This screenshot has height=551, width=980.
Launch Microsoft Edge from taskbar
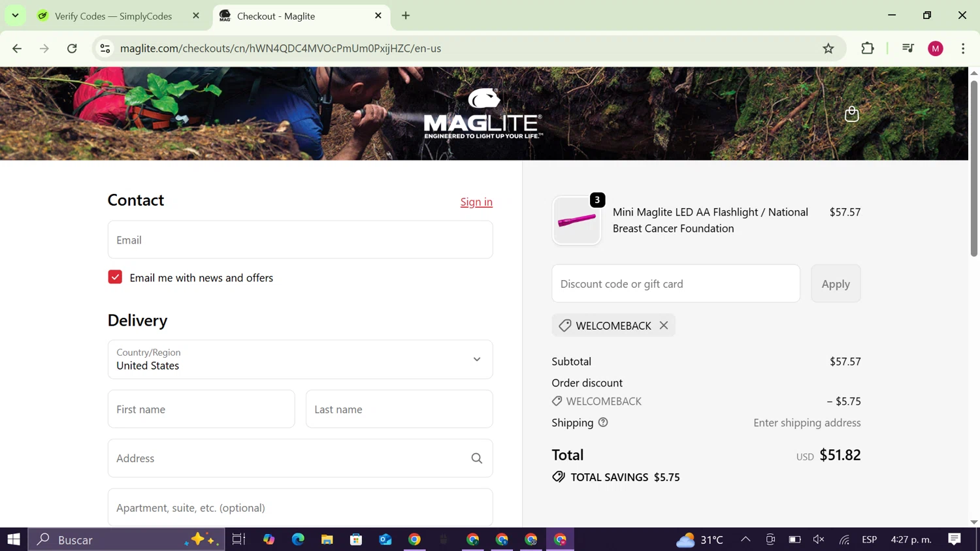pos(298,539)
